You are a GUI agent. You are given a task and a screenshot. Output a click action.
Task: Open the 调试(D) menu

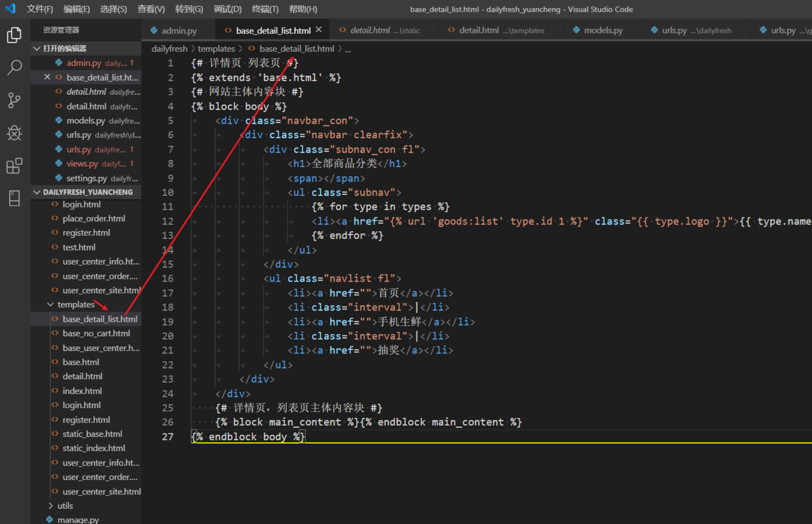[228, 9]
